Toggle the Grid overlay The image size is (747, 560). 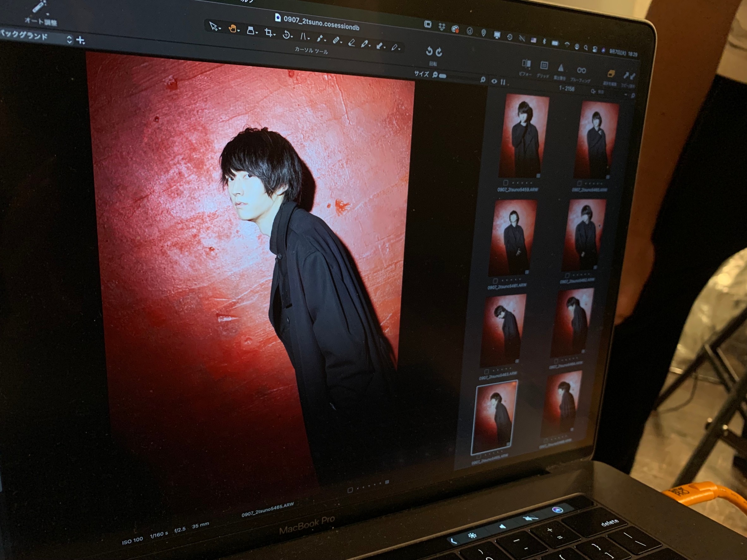[x=544, y=65]
